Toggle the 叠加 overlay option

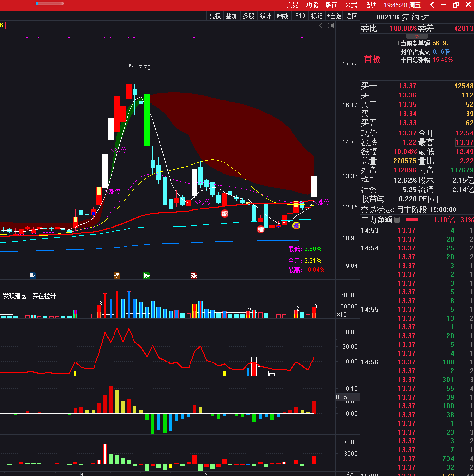click(231, 16)
